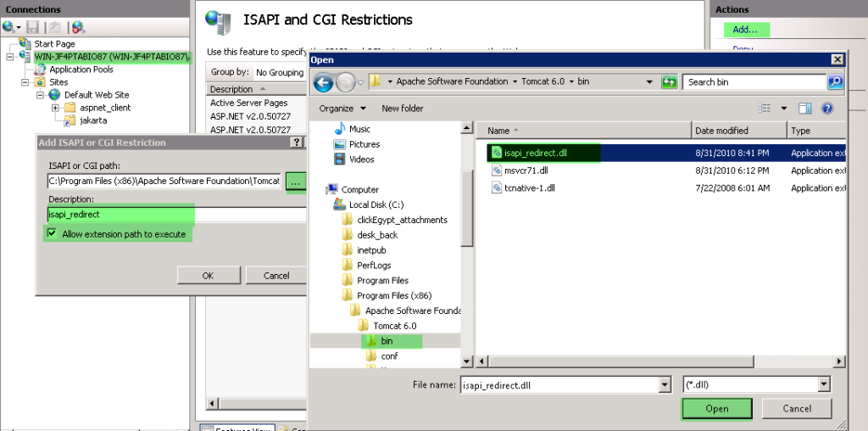Click the Back arrow in Open dialog
The height and width of the screenshot is (431, 868).
pyautogui.click(x=323, y=82)
